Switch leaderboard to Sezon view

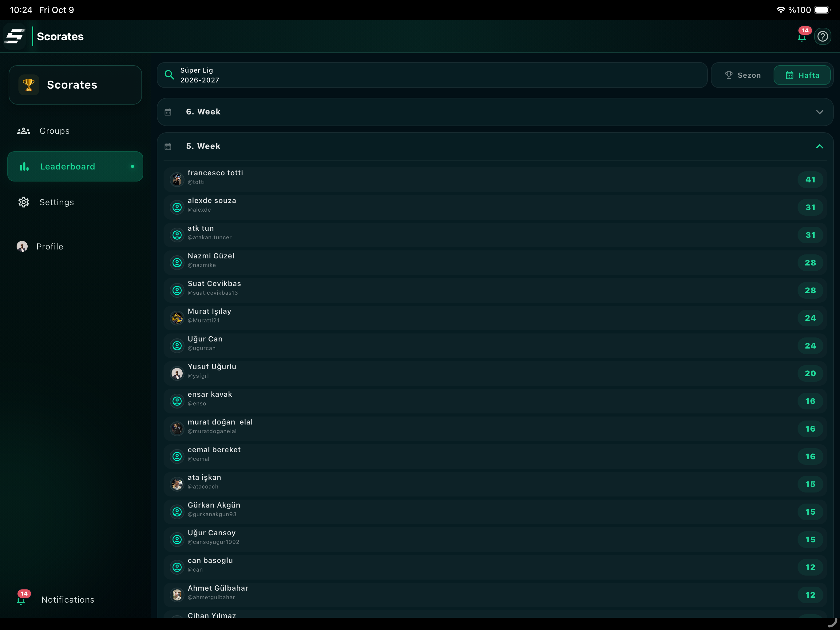click(743, 75)
